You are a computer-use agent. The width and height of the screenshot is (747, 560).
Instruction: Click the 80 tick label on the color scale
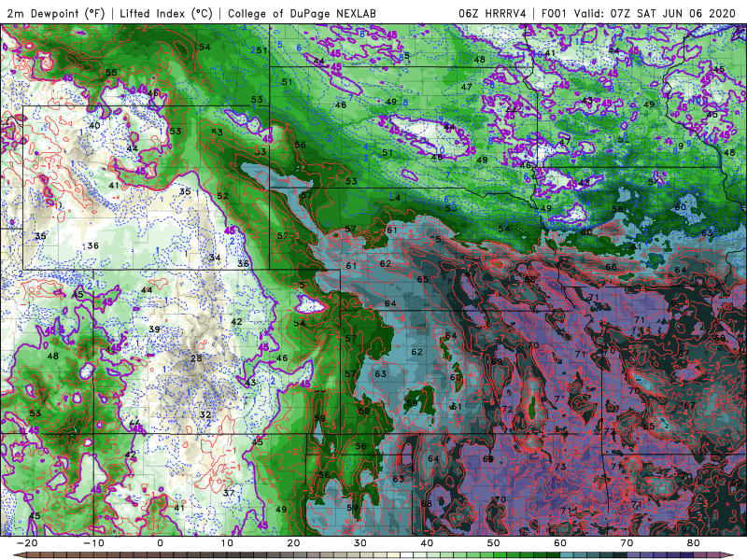coord(694,543)
